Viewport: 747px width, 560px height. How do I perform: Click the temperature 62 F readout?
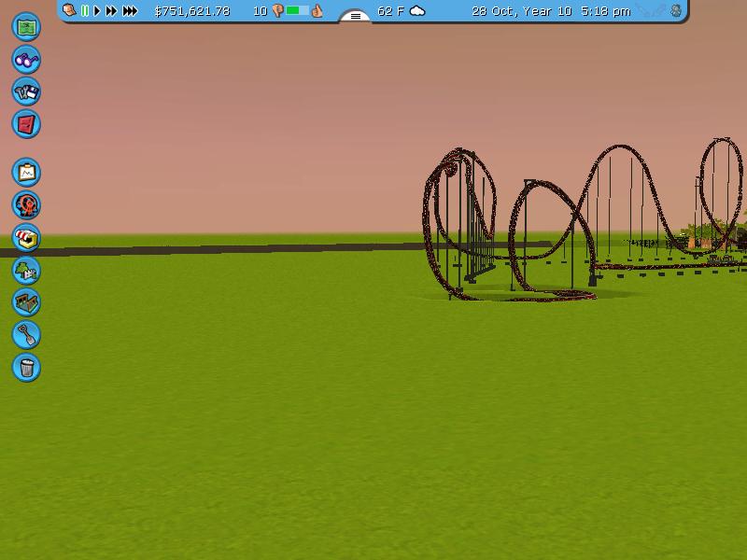[x=391, y=11]
